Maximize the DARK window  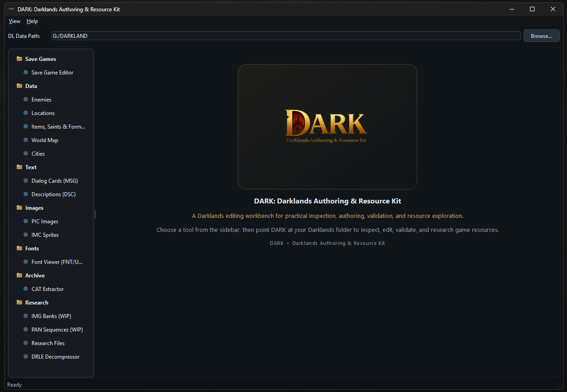tap(532, 9)
